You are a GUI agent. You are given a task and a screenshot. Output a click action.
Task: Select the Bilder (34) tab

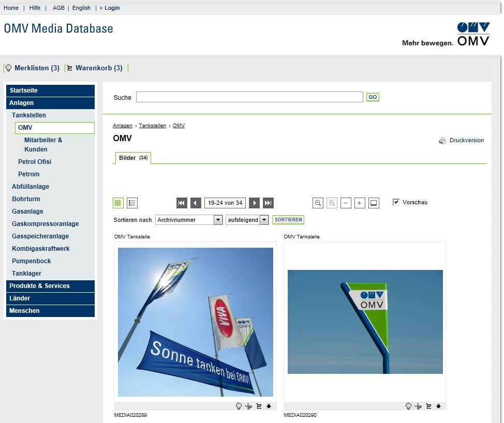(133, 158)
